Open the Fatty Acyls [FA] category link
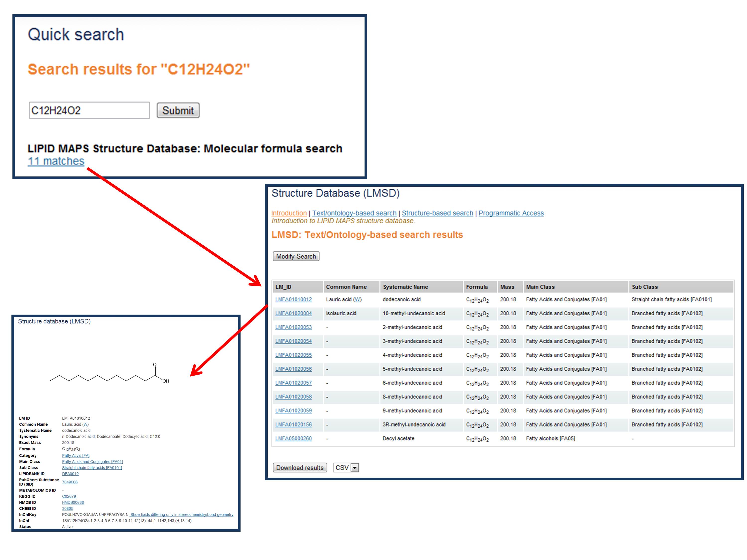Viewport: 747px width, 560px height. coord(76,455)
